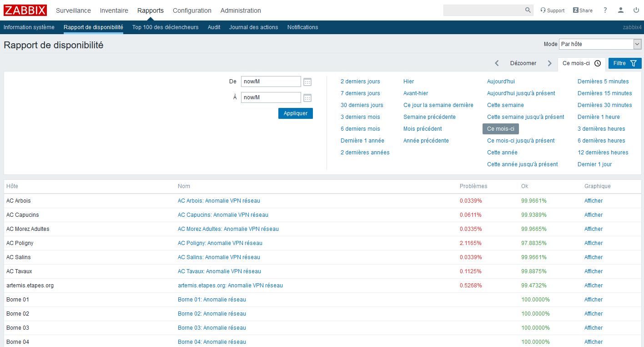Open the search field magnifier icon
Screen dimensions: 644x347
pyautogui.click(x=528, y=10)
